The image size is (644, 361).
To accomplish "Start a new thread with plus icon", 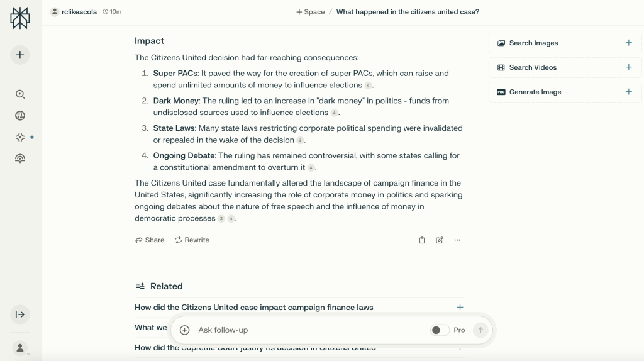I will [20, 55].
